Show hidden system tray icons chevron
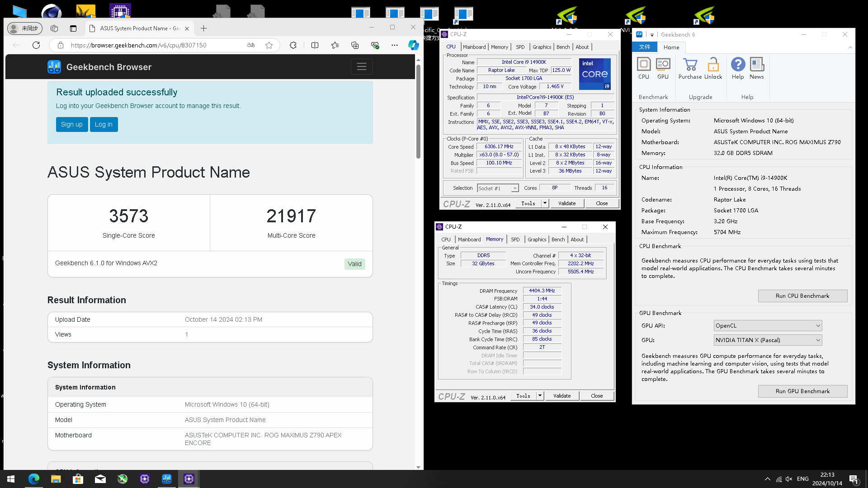Screen dimensions: 868x488 767,479
